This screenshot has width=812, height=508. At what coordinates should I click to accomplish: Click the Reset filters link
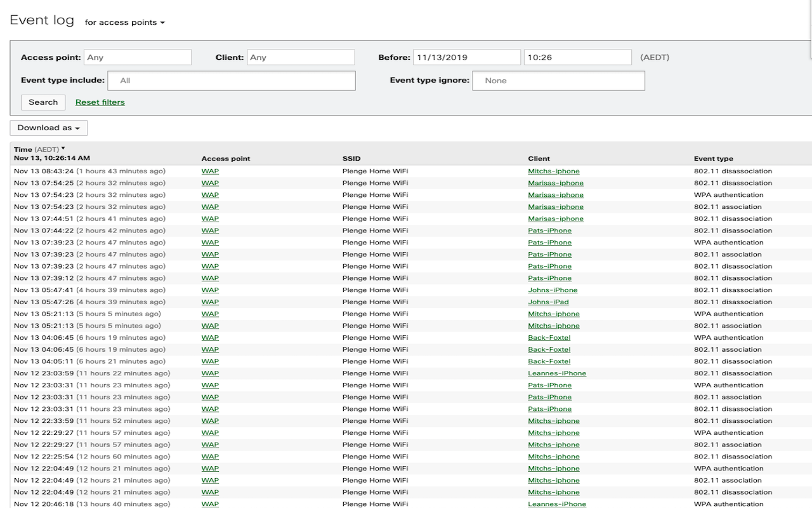click(100, 102)
